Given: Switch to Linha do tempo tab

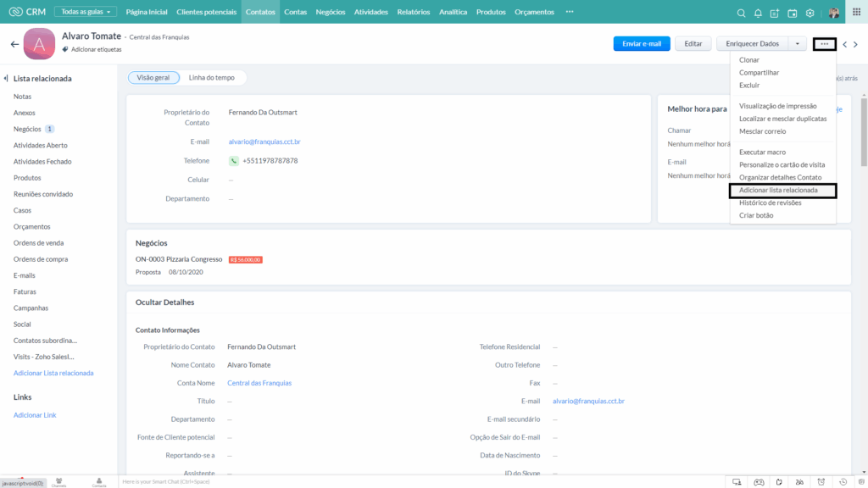Looking at the screenshot, I should tap(211, 77).
